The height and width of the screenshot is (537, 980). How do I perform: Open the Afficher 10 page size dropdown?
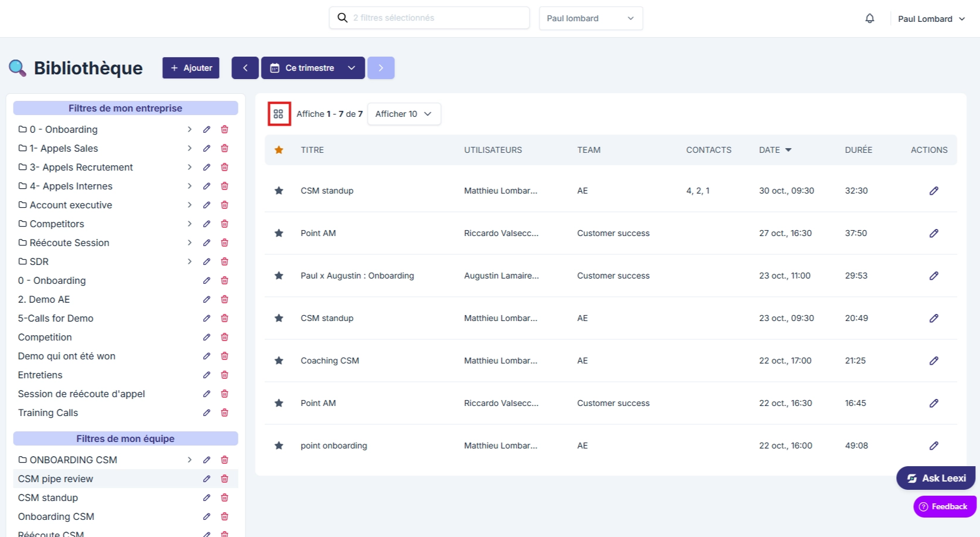404,114
